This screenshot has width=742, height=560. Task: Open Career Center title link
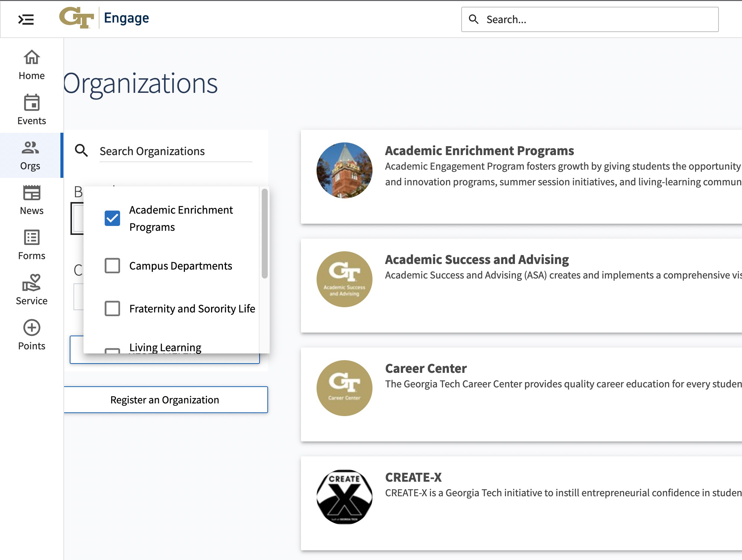(x=426, y=368)
